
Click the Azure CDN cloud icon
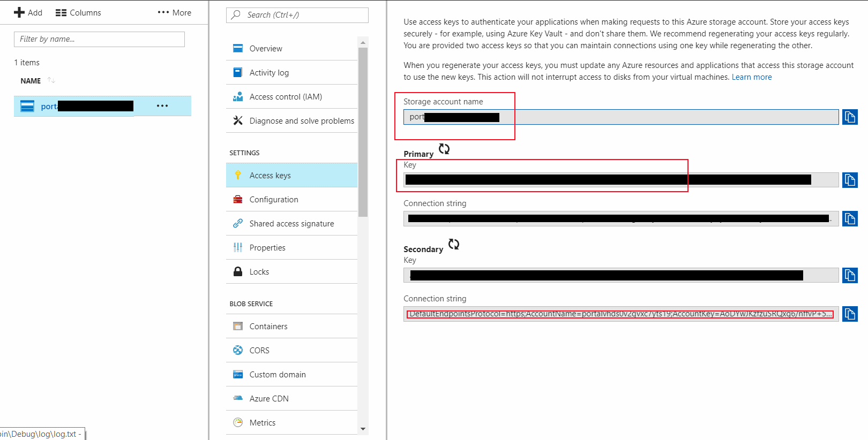[x=238, y=398]
